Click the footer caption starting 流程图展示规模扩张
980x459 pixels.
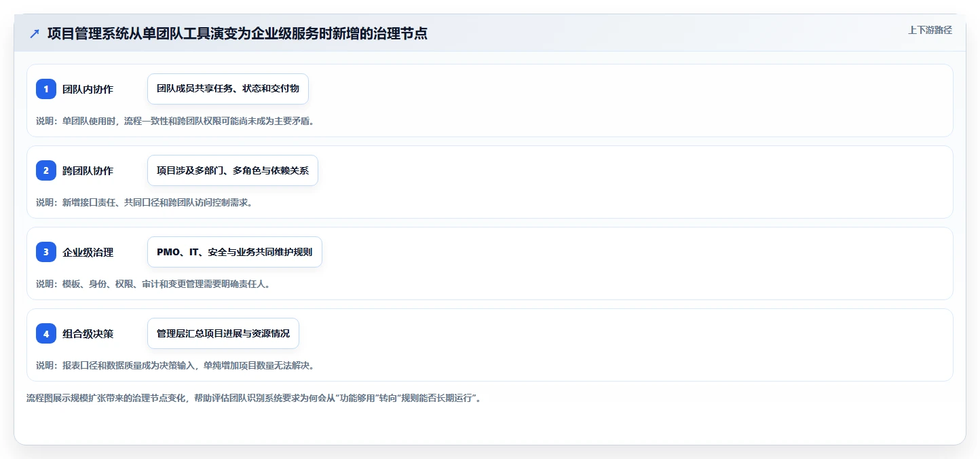point(255,398)
